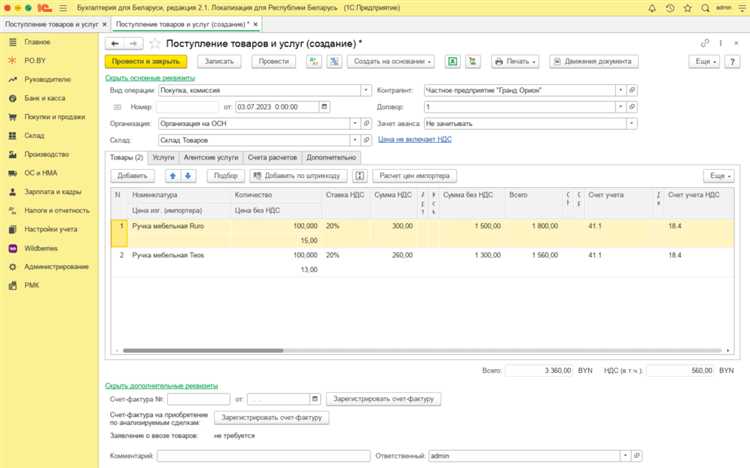Focus the Номер input field

187,107
